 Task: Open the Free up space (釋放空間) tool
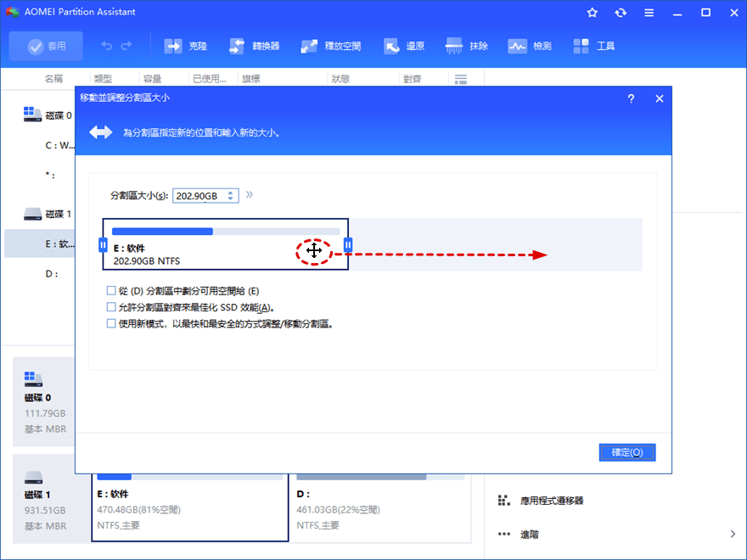point(330,46)
